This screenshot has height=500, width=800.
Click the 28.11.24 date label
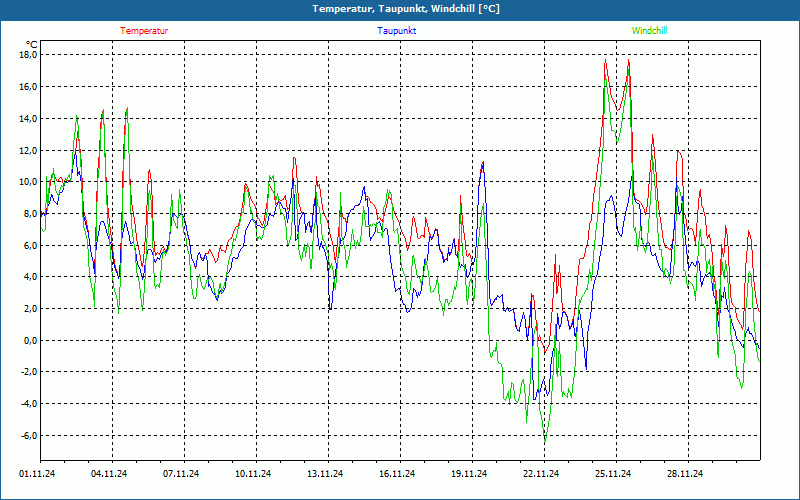click(685, 474)
